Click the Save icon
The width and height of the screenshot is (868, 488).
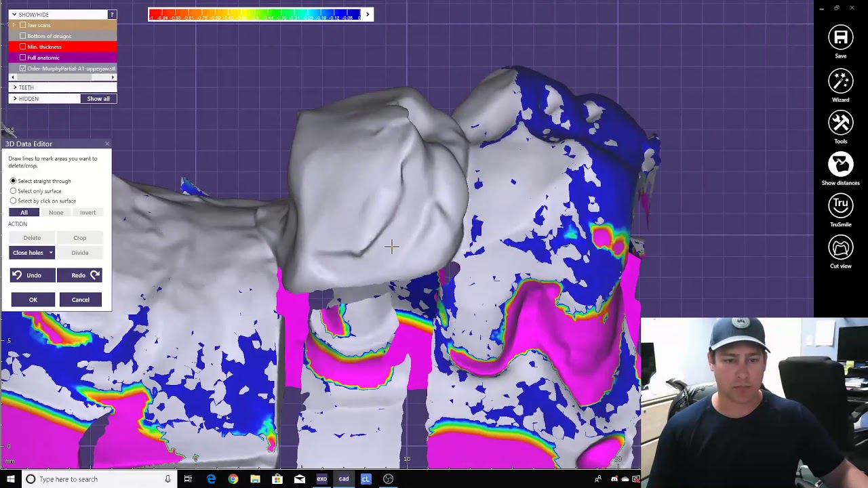[x=840, y=37]
